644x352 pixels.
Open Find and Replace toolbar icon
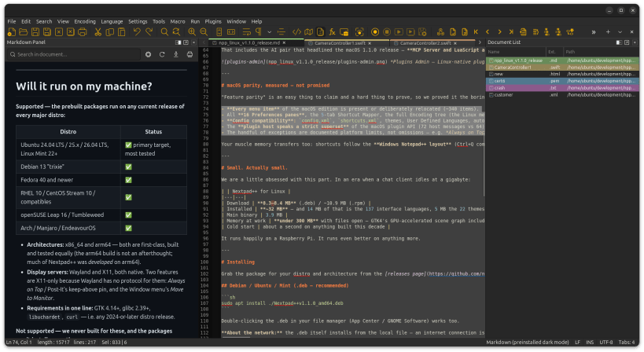tap(177, 32)
